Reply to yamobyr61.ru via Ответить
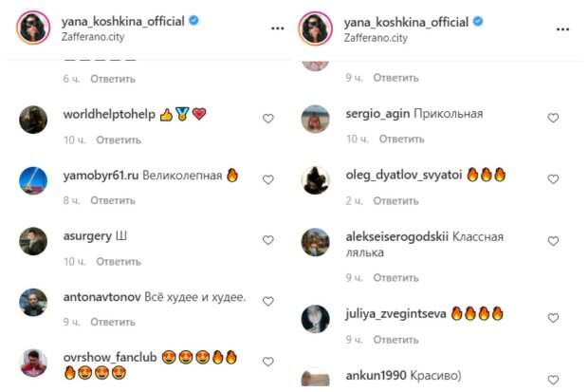Viewport: 588px width, 392px height. point(113,200)
